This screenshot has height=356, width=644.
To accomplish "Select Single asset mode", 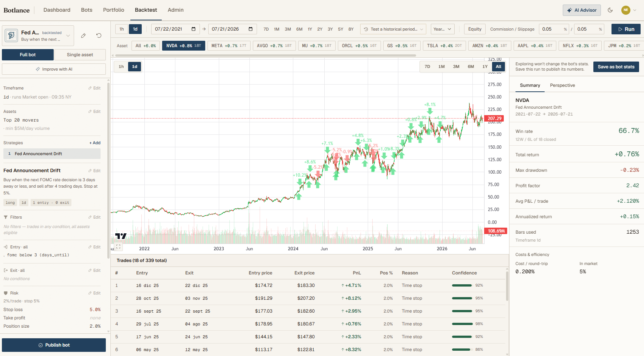I will coord(80,55).
